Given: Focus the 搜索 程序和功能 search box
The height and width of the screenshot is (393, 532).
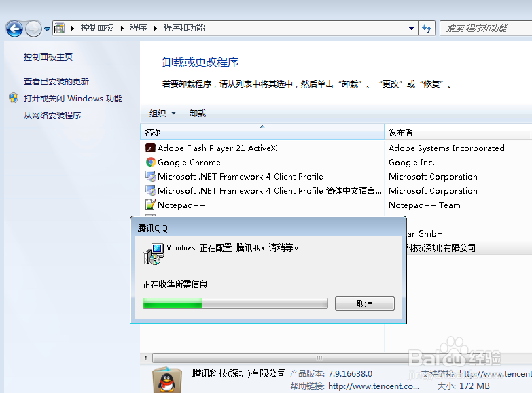Looking at the screenshot, I should pos(486,28).
